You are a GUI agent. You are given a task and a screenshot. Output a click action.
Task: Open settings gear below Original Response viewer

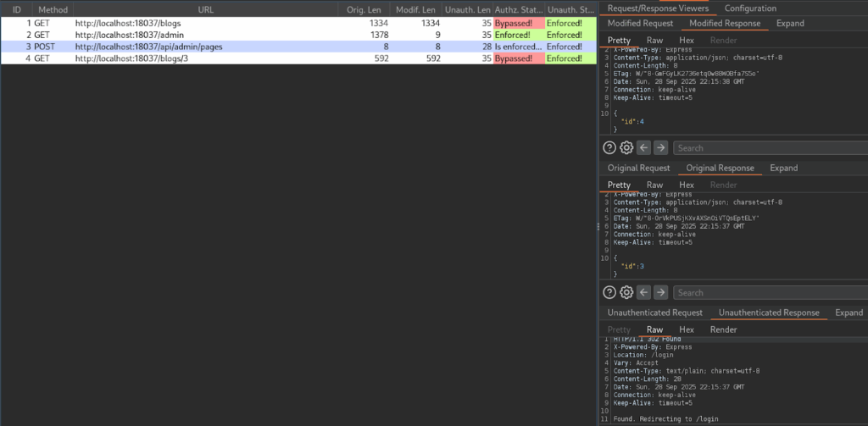tap(626, 292)
